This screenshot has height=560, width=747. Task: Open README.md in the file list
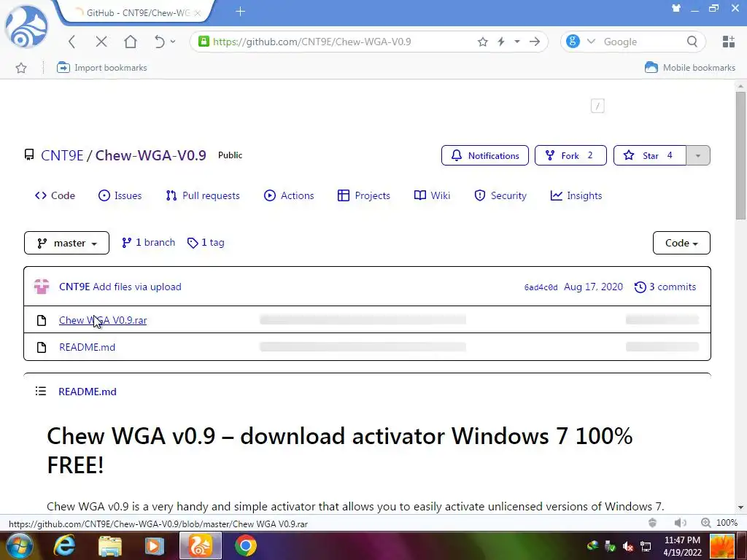(88, 347)
